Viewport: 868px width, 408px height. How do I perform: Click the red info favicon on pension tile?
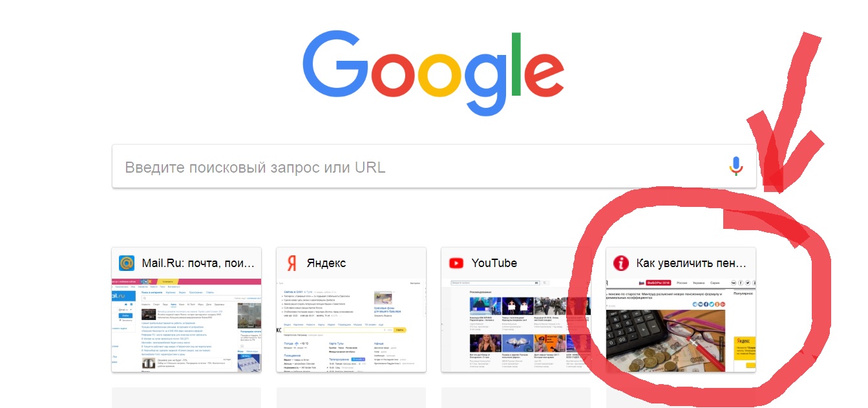point(621,263)
